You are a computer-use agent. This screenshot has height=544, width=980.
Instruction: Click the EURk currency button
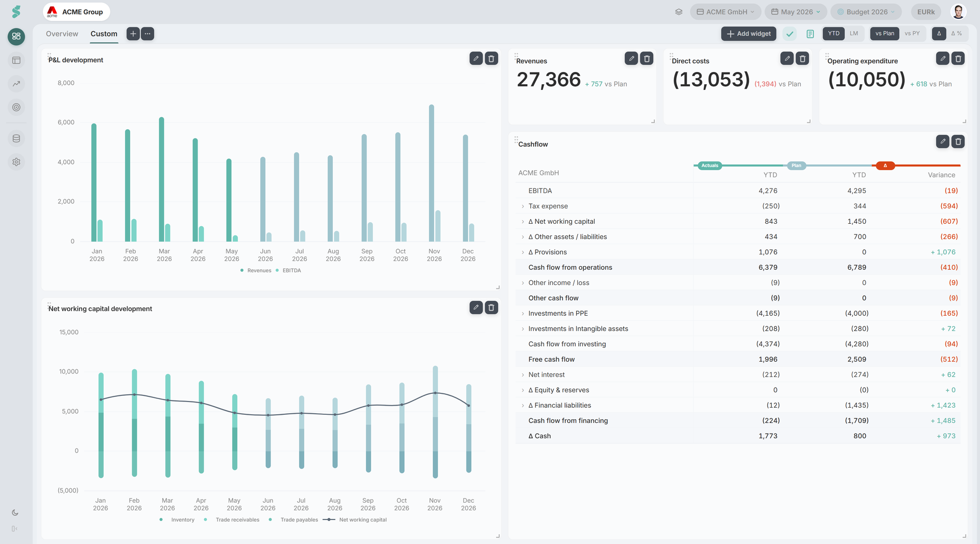(x=926, y=12)
